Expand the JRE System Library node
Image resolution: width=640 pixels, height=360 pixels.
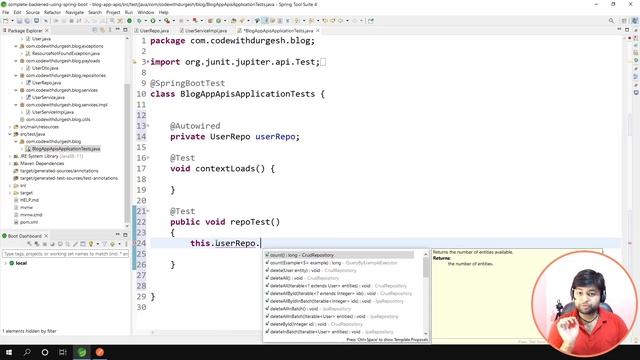[x=10, y=156]
